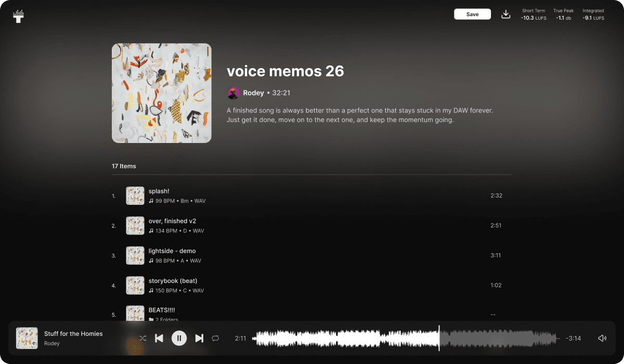Click folder icon beside '2 Folders'
Viewport: 624px width, 364px height.
(151, 320)
